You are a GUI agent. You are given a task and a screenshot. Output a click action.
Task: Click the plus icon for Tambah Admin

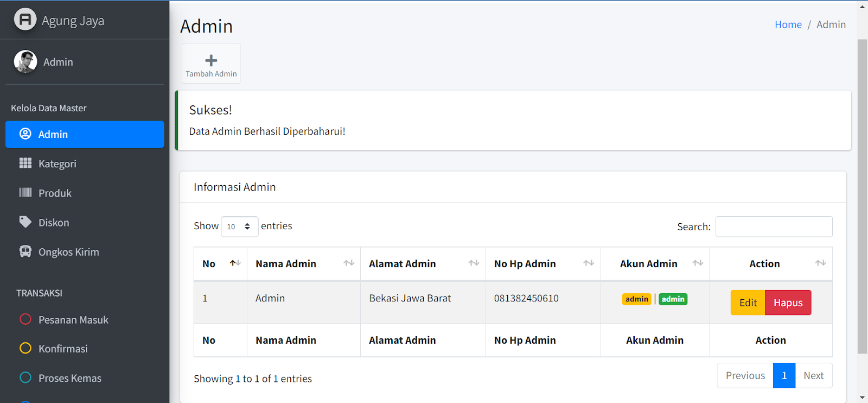(x=211, y=60)
